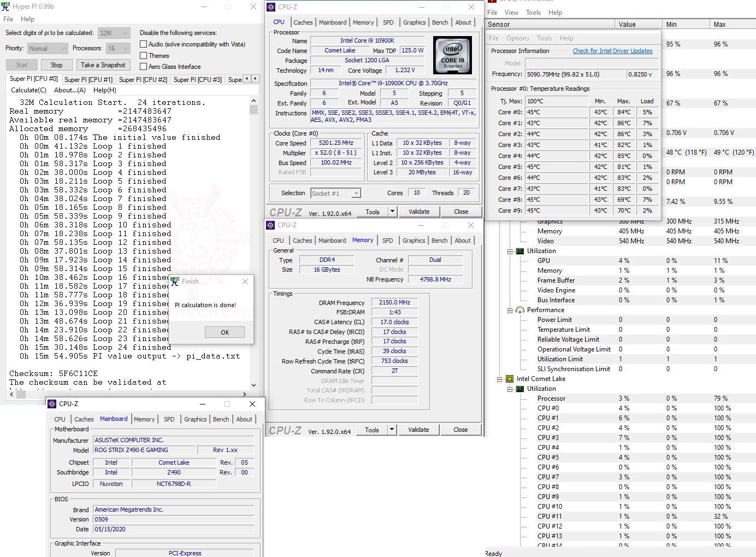756x557 pixels.
Task: Click the Pi icon in the Finish dialog
Action: (174, 281)
